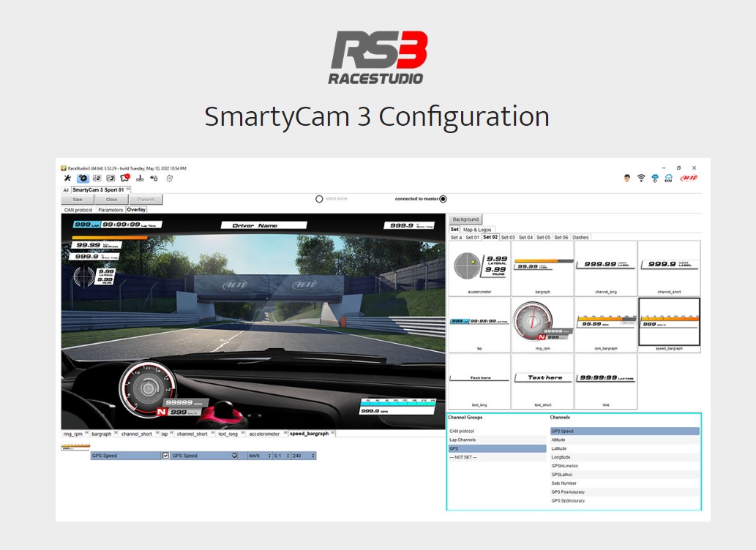Open the first GPS Speed channel dropdown
756x550 pixels.
point(126,456)
